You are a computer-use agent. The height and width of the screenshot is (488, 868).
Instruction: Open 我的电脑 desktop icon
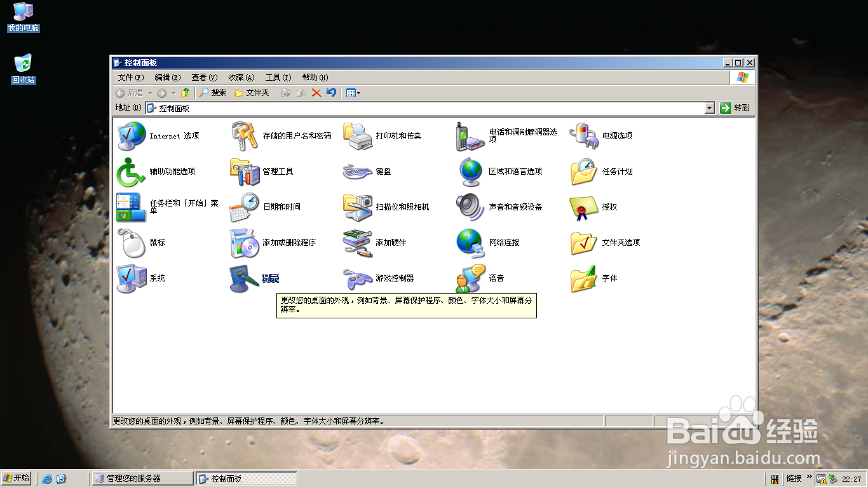(x=24, y=17)
